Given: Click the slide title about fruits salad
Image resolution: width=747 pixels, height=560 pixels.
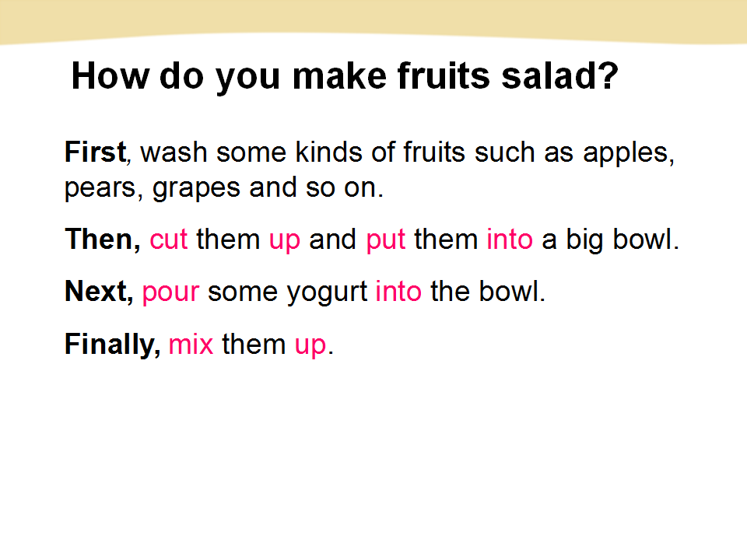Looking at the screenshot, I should coord(345,78).
